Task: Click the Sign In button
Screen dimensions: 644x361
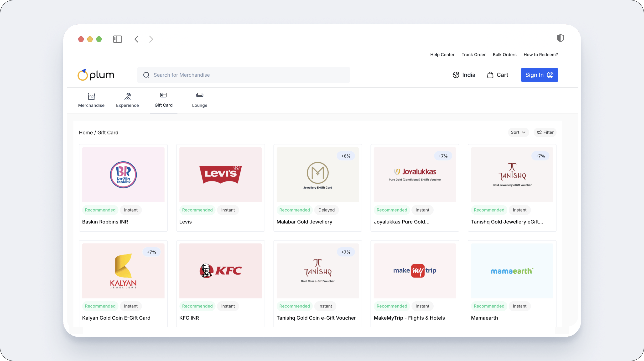Action: (539, 75)
